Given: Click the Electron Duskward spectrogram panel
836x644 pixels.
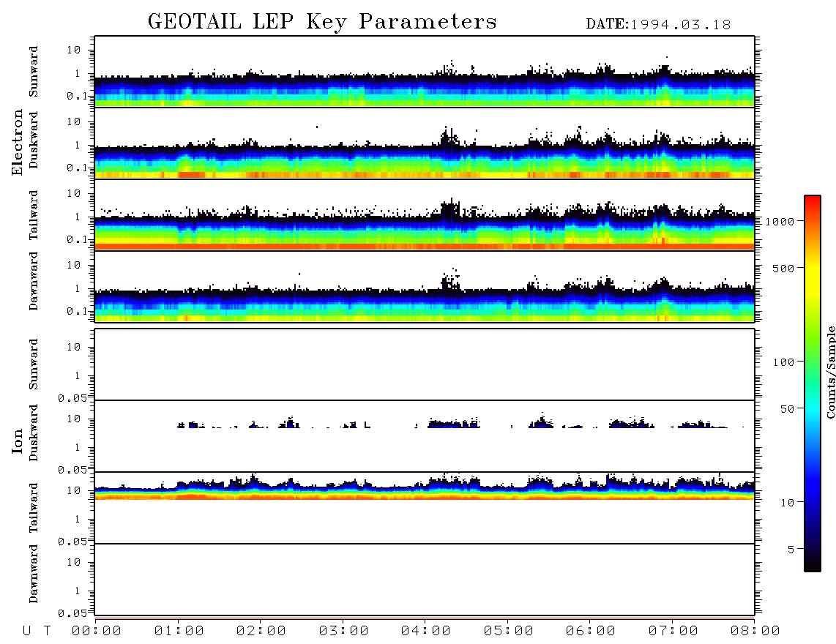Looking at the screenshot, I should (x=425, y=143).
